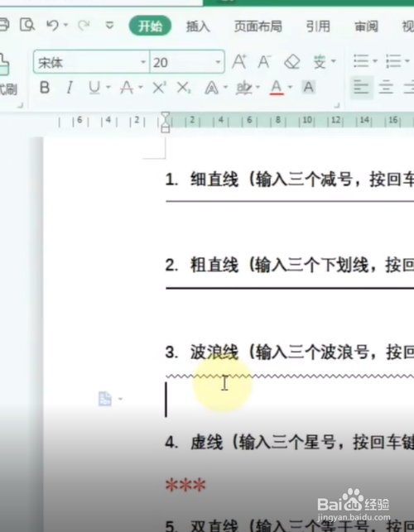The width and height of the screenshot is (414, 532).
Task: Click the text highlight color icon
Action: (x=244, y=89)
